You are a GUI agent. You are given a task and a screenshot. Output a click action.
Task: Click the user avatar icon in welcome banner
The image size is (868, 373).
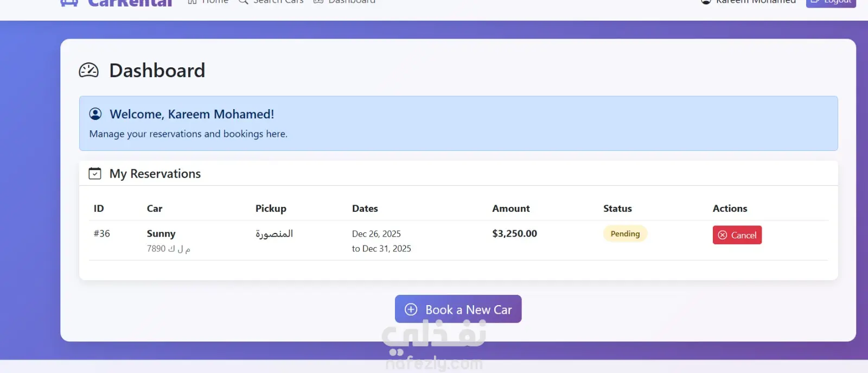[x=95, y=114]
